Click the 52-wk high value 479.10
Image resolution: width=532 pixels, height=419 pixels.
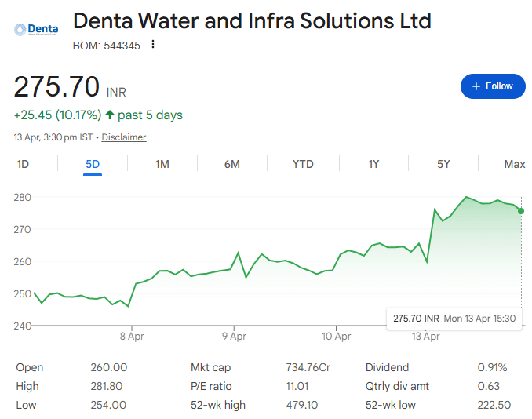pyautogui.click(x=302, y=405)
